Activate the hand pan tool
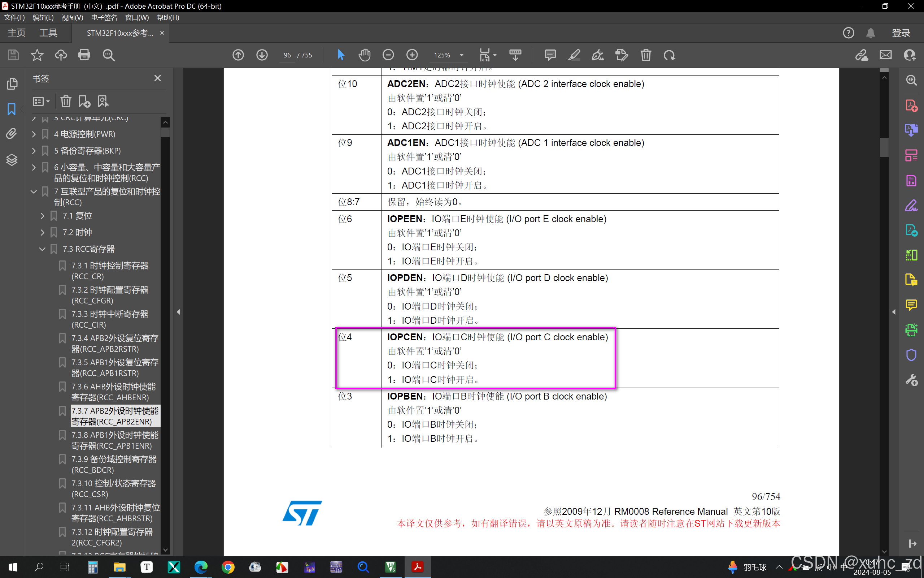The width and height of the screenshot is (924, 578). (365, 55)
